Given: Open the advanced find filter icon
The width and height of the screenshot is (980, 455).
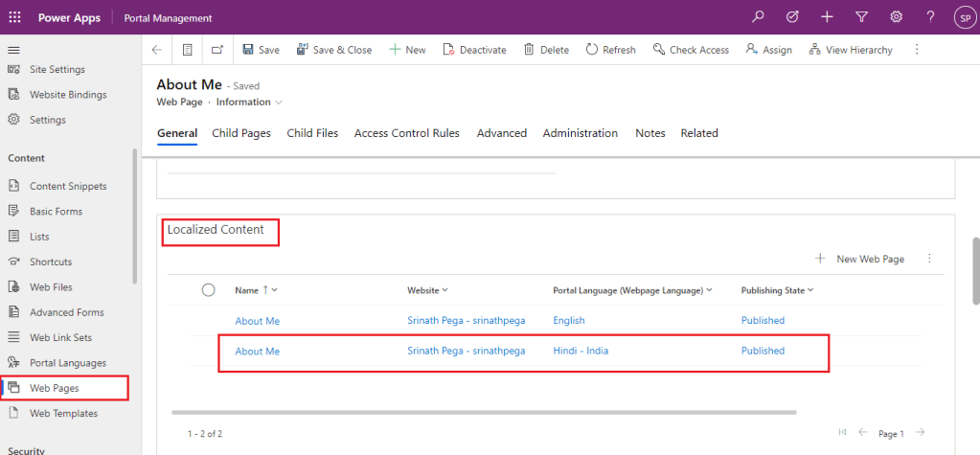Looking at the screenshot, I should [x=861, y=17].
